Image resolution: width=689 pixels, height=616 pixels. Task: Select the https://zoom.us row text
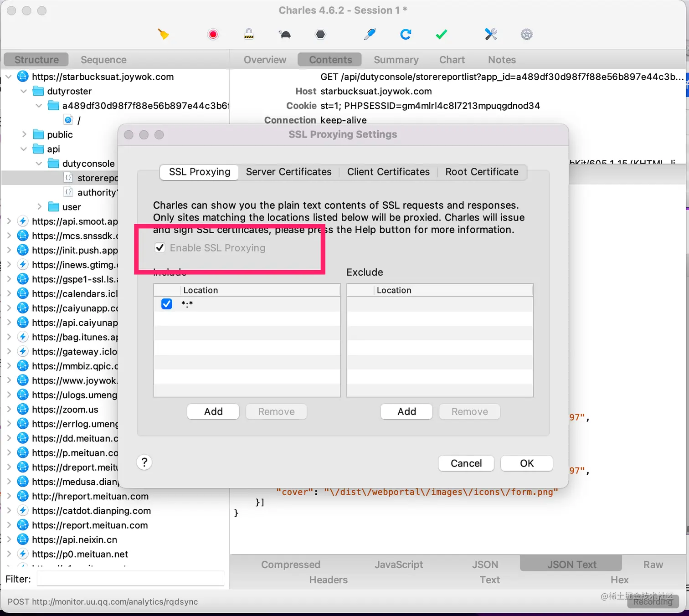pos(65,410)
